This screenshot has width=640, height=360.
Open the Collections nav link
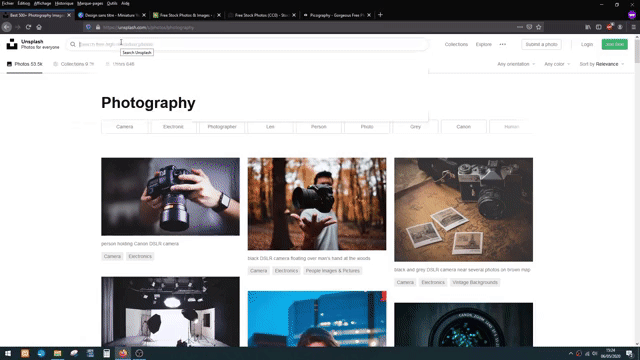tap(456, 44)
